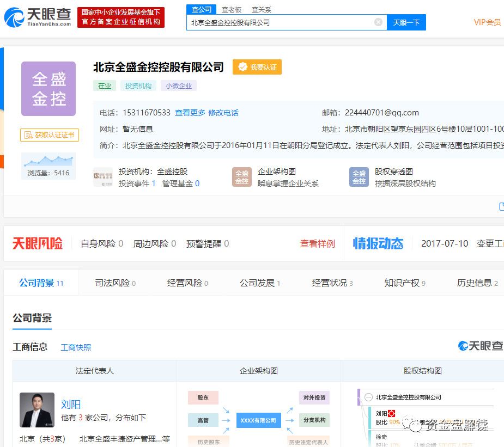Click the 投资机构 tag
This screenshot has width=504, height=447.
coord(138,85)
